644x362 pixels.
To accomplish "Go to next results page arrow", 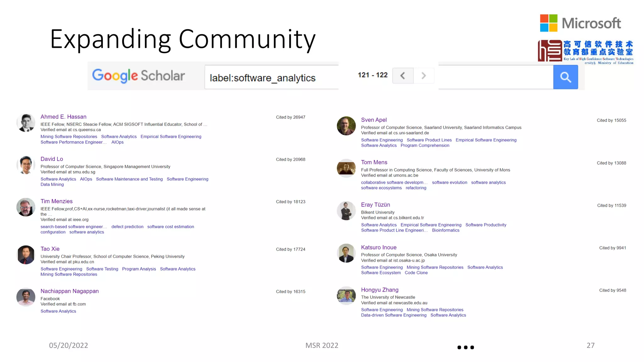I will pyautogui.click(x=424, y=76).
